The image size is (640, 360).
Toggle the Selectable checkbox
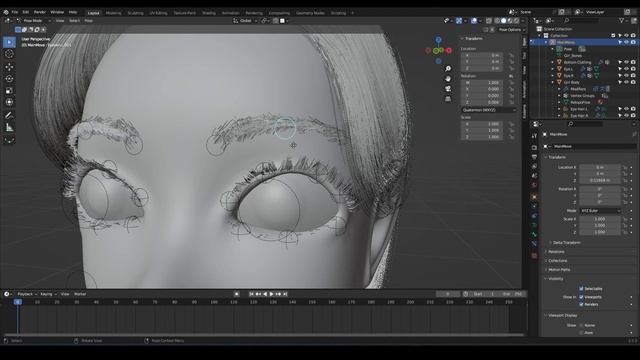coord(581,289)
